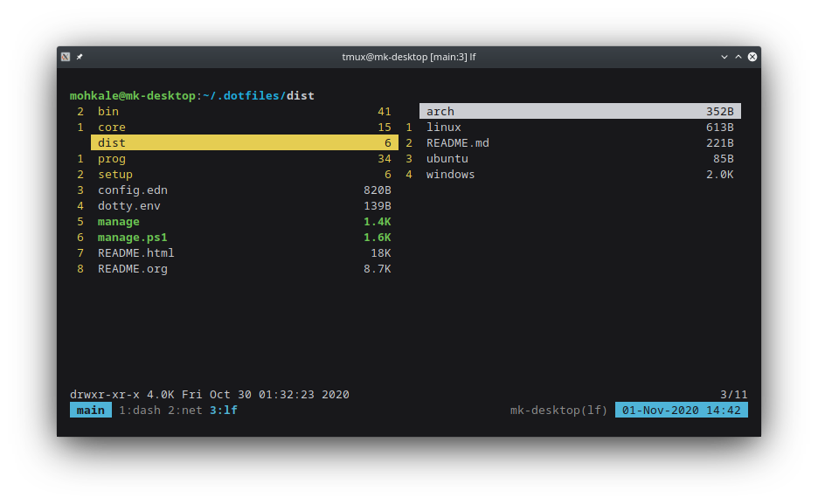The width and height of the screenshot is (818, 504).
Task: Minimize the tmux terminal window
Action: click(x=724, y=57)
